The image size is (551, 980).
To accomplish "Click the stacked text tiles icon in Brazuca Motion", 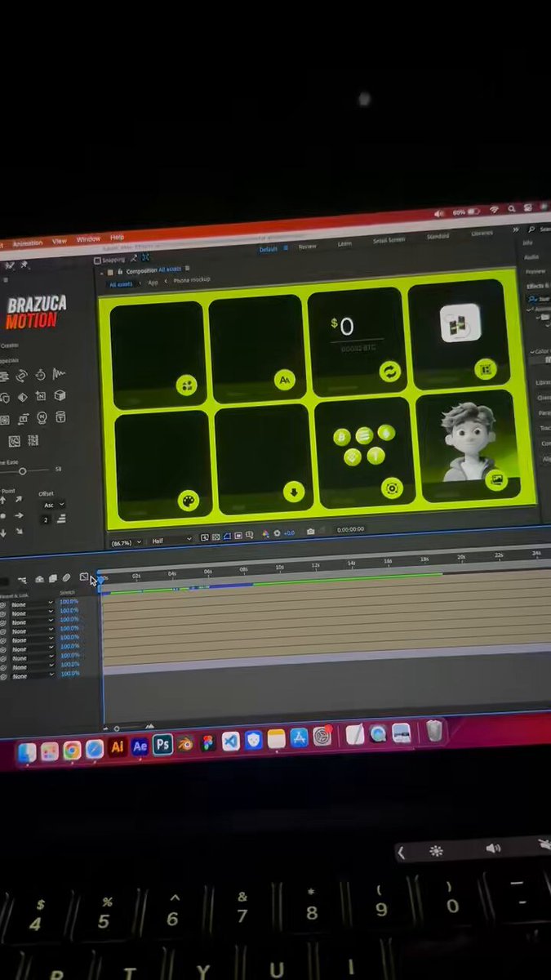I will [x=33, y=441].
